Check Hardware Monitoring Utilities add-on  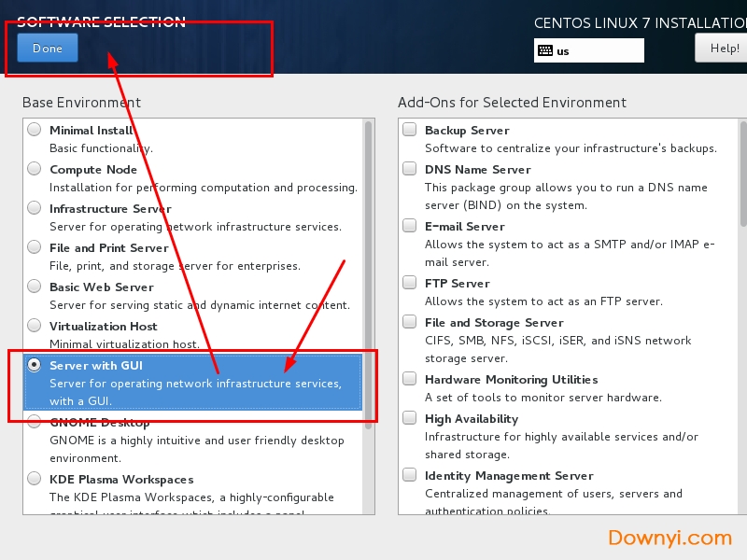point(410,379)
